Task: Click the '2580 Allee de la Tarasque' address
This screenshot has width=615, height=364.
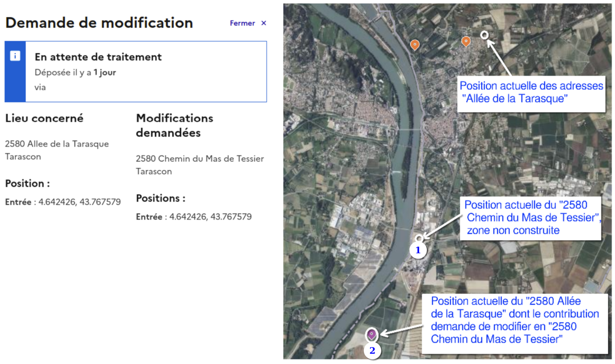Action: [x=57, y=144]
